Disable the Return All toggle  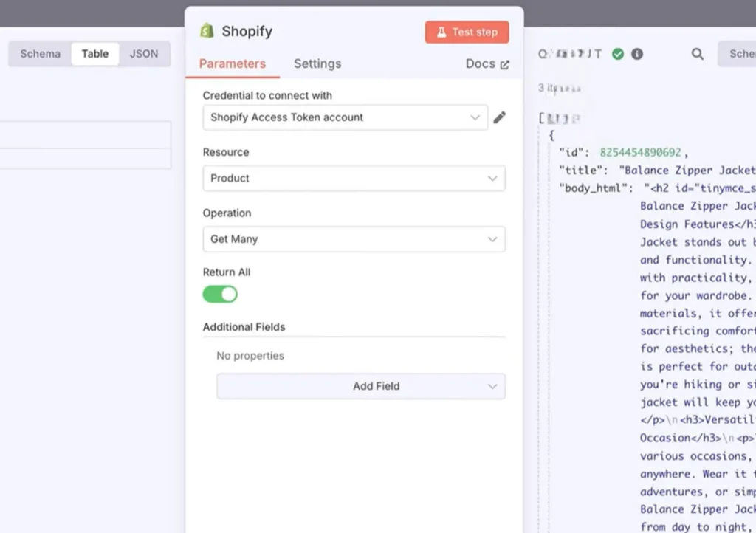coord(220,295)
